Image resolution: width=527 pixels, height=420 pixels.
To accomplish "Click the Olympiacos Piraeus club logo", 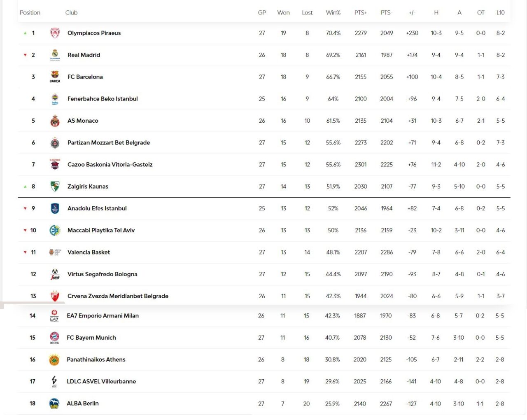I will point(55,33).
